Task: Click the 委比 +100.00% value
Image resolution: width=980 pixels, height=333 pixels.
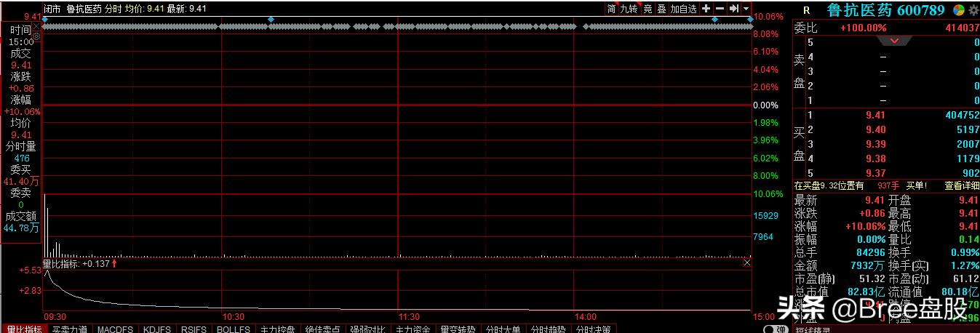Action: click(864, 28)
